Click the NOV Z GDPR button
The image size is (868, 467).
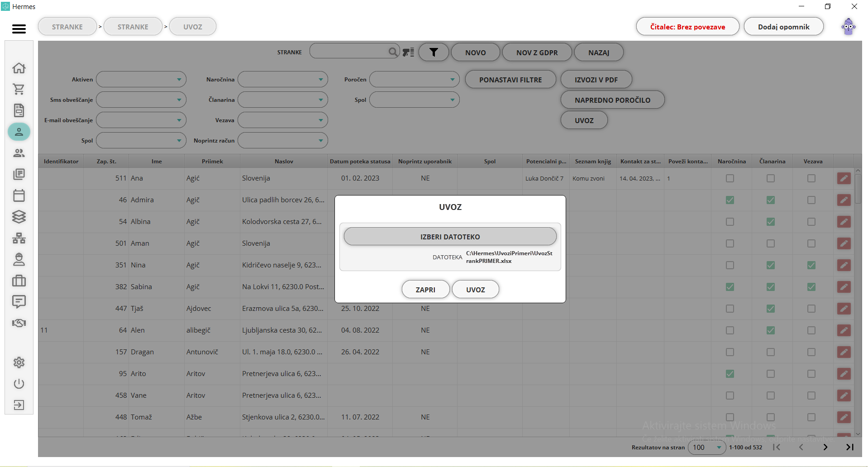[537, 52]
